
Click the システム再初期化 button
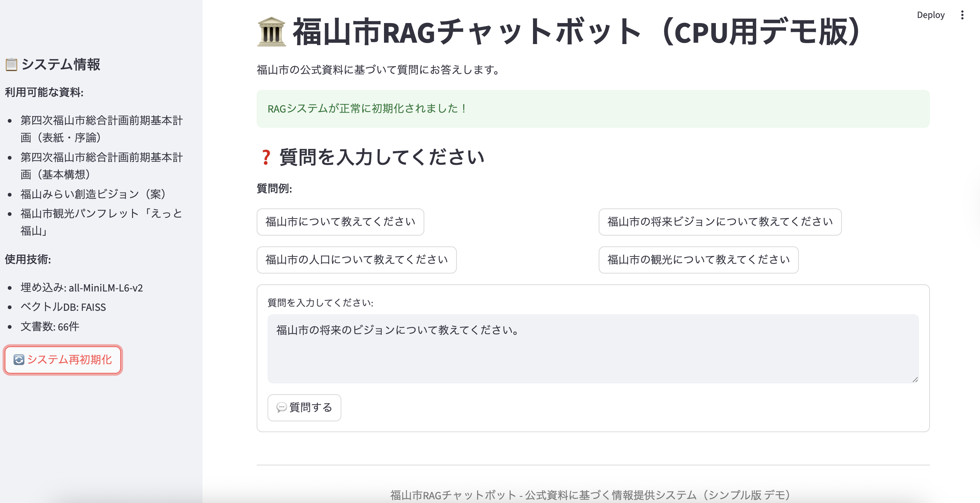pyautogui.click(x=63, y=360)
